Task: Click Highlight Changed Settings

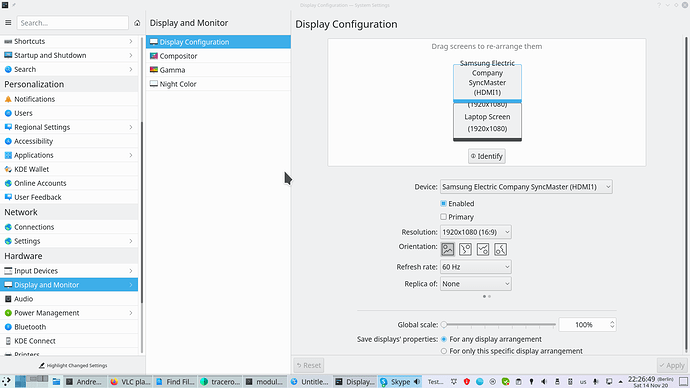Action: (x=73, y=366)
